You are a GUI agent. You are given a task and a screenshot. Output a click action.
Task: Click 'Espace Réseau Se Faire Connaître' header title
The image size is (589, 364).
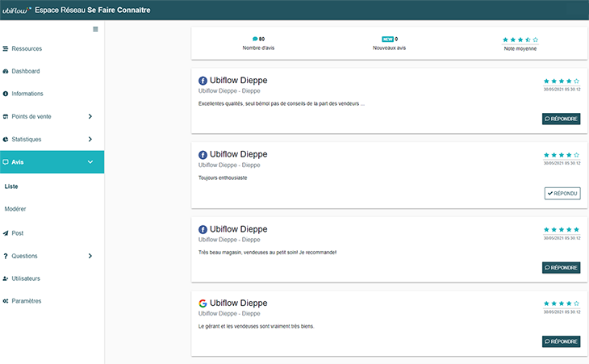[x=93, y=10]
